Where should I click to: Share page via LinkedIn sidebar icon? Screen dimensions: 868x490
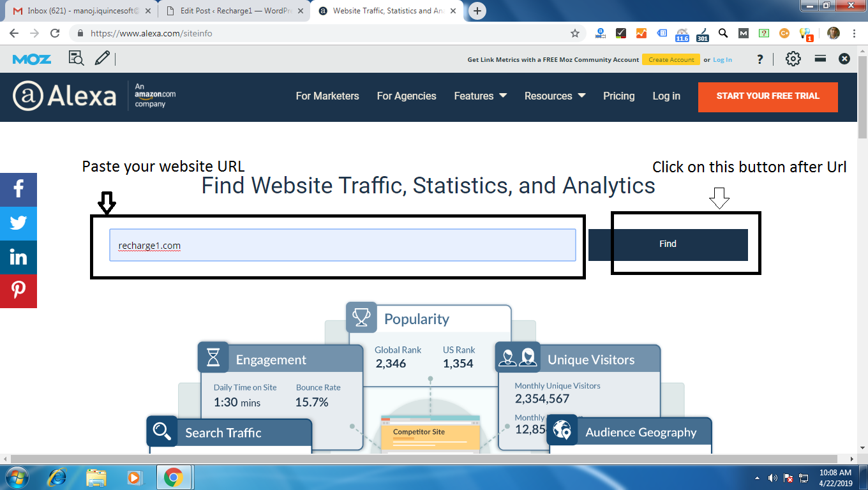19,257
